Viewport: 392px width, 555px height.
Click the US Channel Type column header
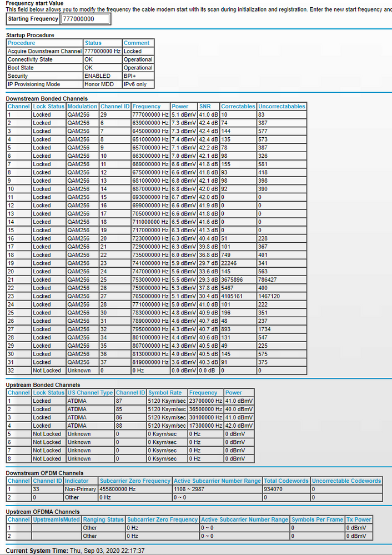(90, 392)
